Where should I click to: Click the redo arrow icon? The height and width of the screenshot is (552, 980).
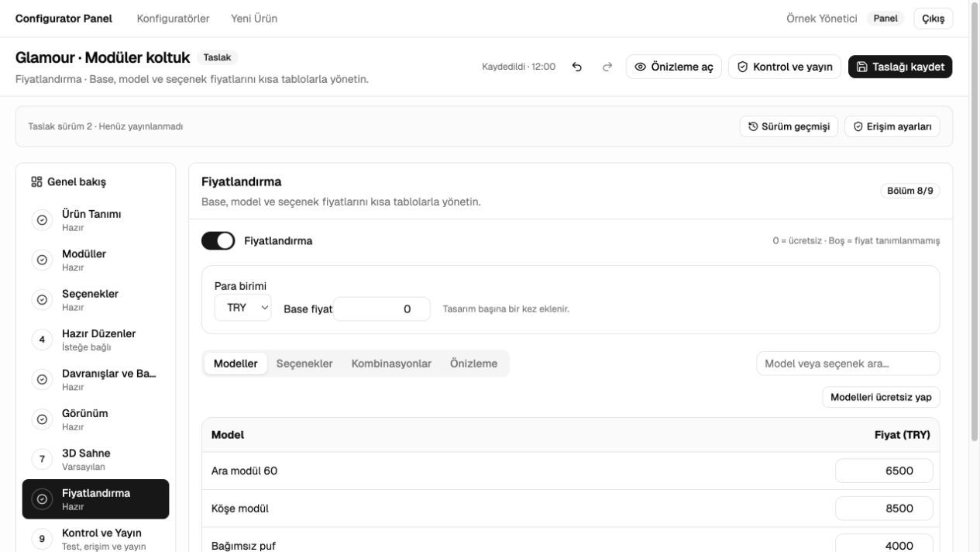click(607, 67)
